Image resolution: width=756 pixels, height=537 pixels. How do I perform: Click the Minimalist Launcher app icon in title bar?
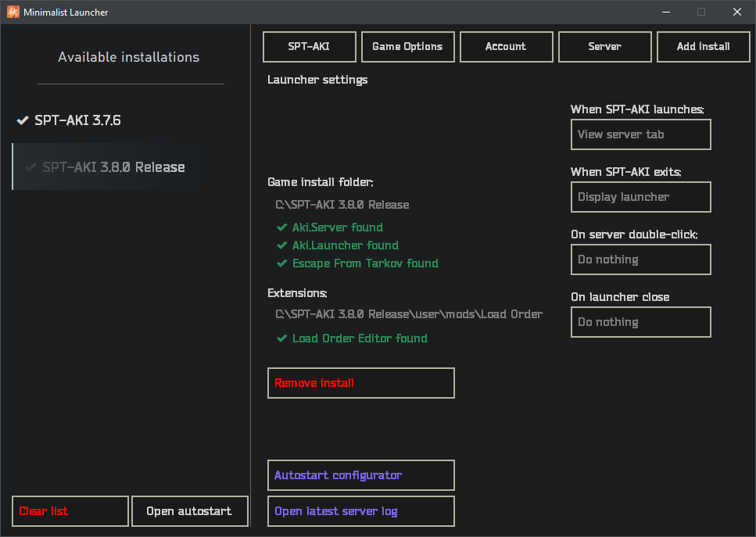[13, 12]
